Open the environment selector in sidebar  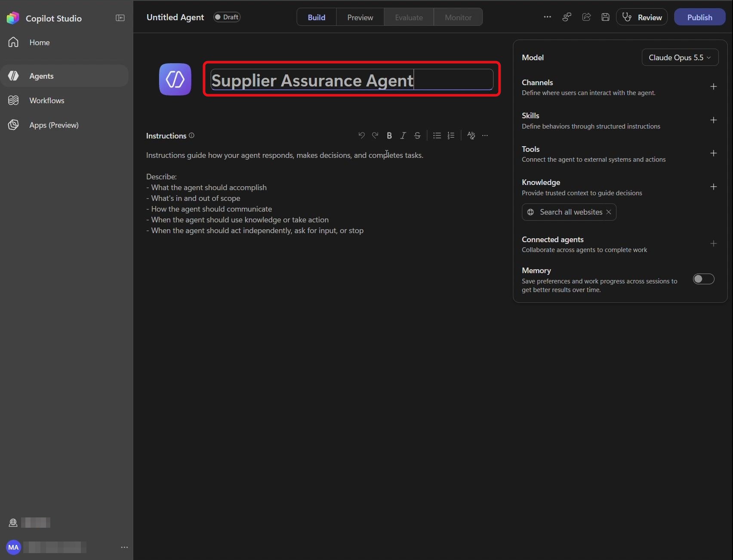[x=29, y=523]
